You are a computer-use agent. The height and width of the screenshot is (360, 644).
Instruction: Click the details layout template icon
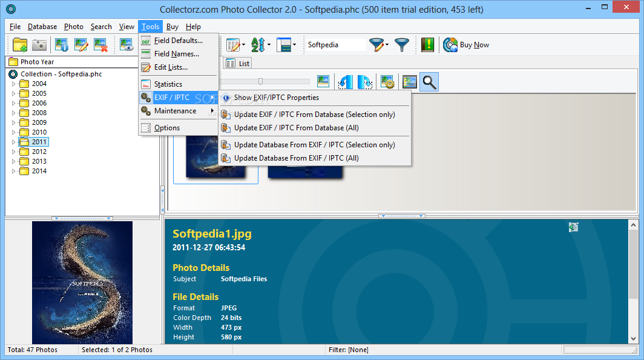284,45
